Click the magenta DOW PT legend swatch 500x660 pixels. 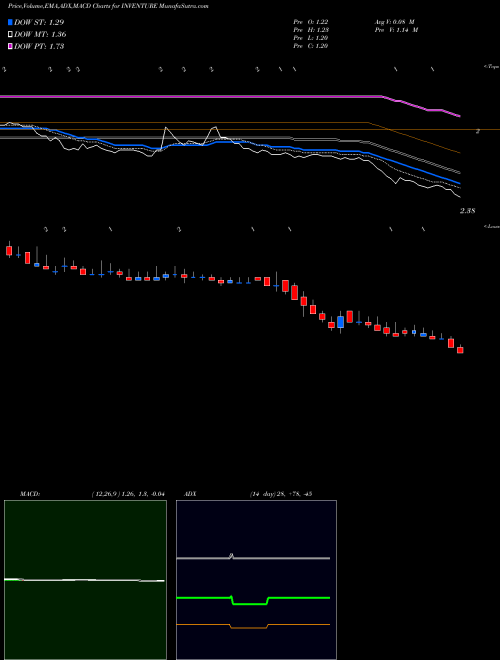[10, 46]
